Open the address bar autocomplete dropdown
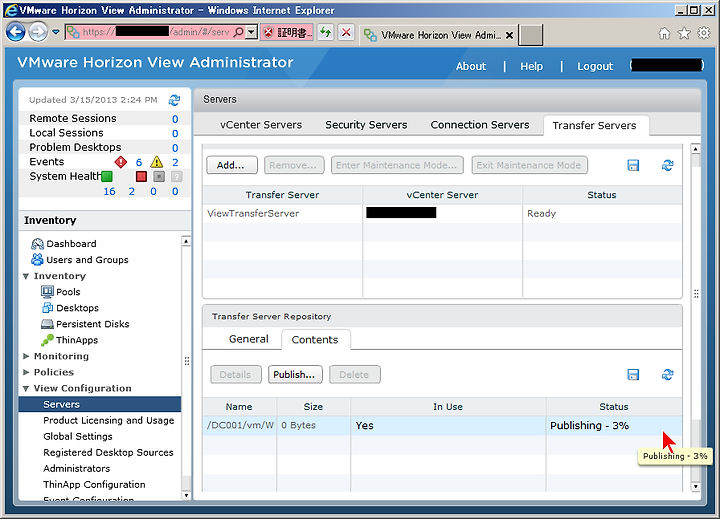 (x=251, y=32)
